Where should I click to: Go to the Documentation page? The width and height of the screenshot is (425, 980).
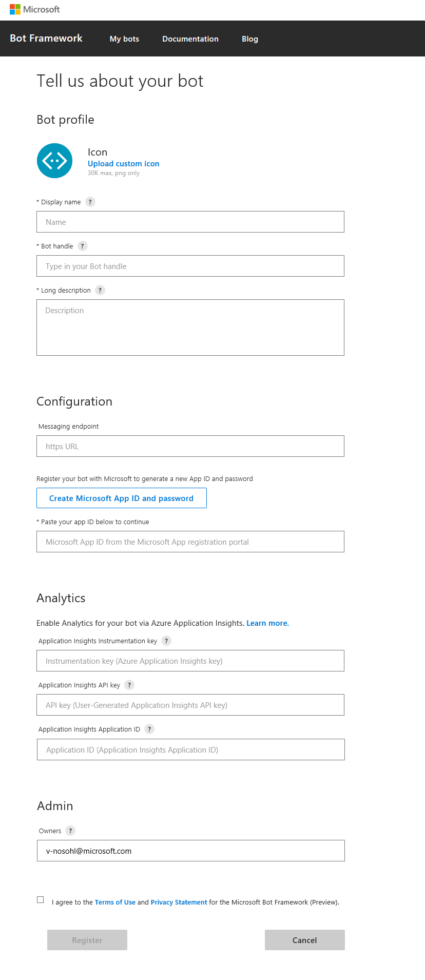point(190,39)
